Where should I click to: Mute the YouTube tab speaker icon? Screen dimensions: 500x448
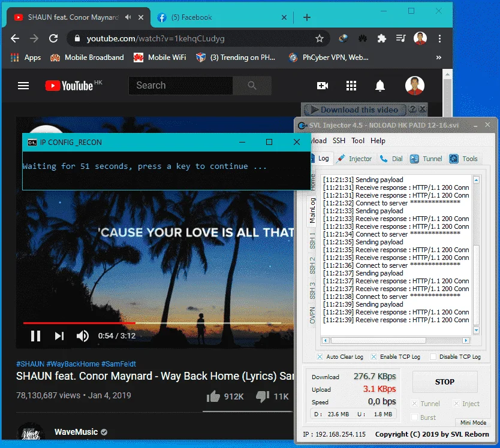(x=128, y=17)
